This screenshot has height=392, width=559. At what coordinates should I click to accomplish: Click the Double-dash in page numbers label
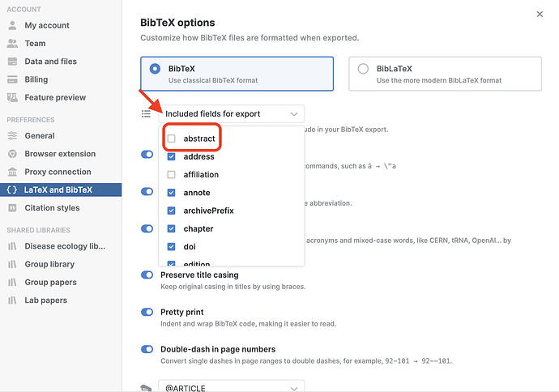(x=218, y=349)
